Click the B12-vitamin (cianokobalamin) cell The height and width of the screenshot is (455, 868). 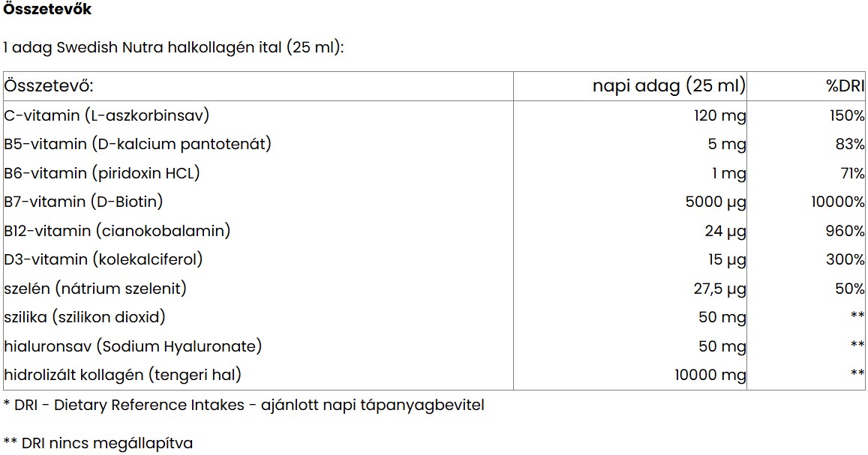(117, 231)
